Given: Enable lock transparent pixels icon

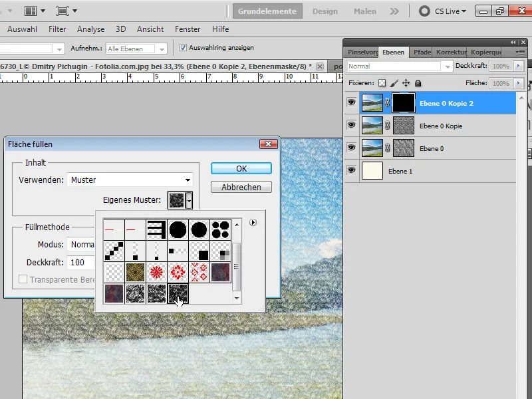Looking at the screenshot, I should pyautogui.click(x=382, y=83).
